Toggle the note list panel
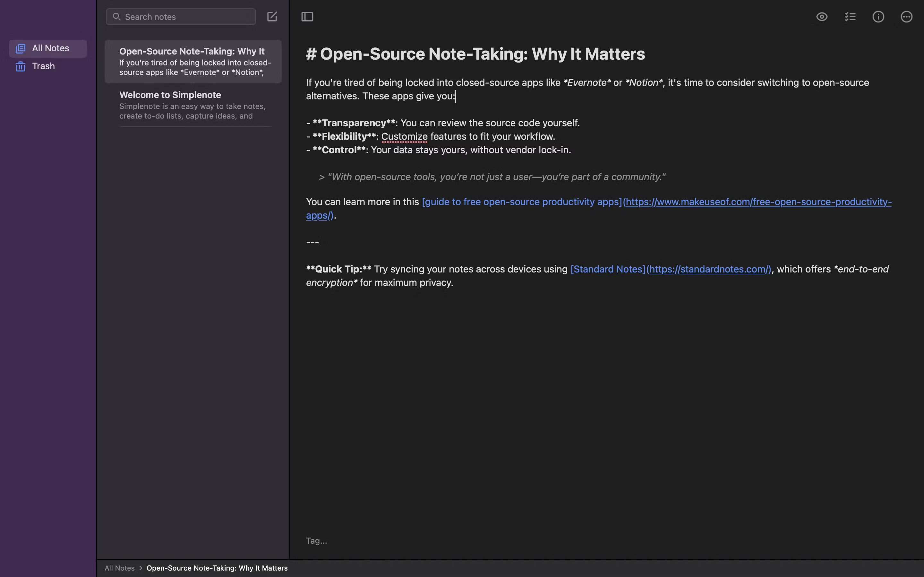This screenshot has width=924, height=577. pos(307,16)
